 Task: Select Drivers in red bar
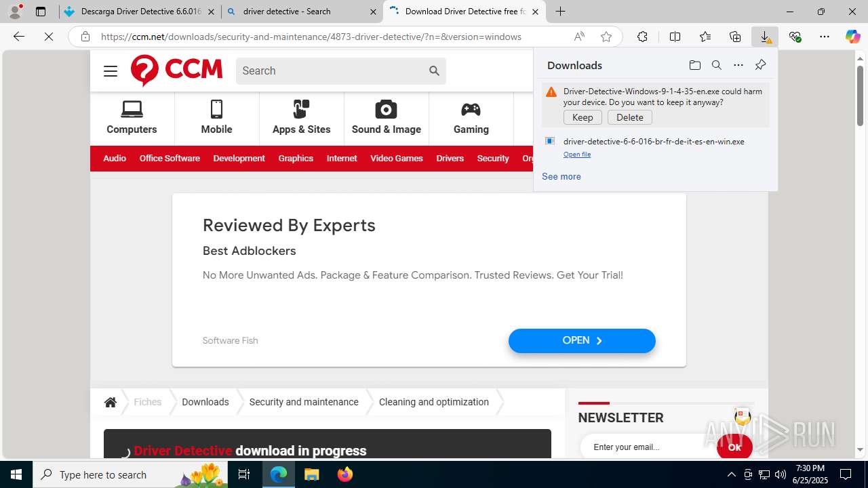pyautogui.click(x=450, y=159)
